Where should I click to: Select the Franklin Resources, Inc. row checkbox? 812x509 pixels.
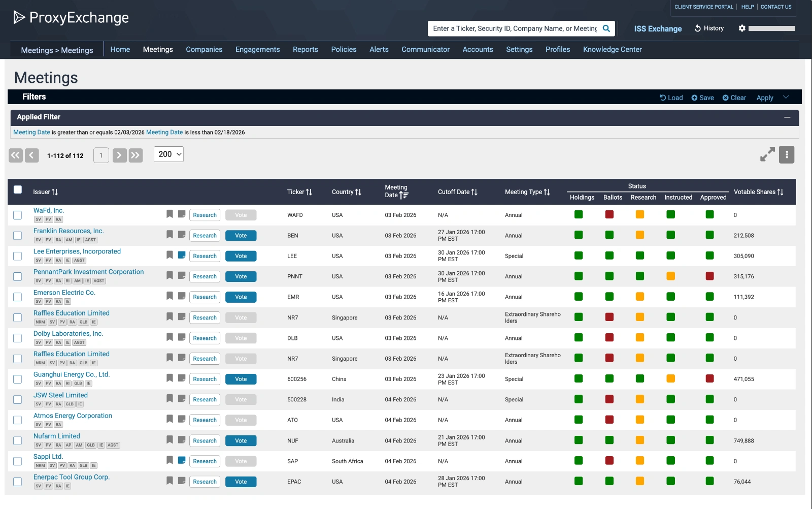pos(18,235)
